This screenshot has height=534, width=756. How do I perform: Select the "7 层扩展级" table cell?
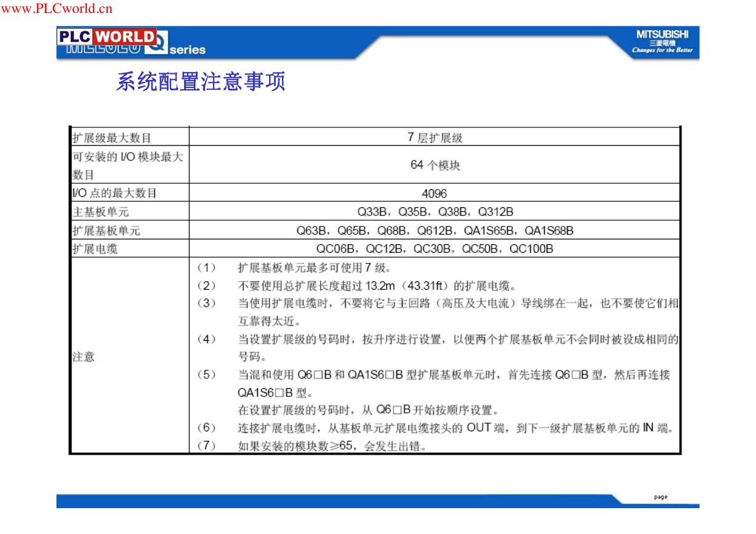tap(435, 138)
